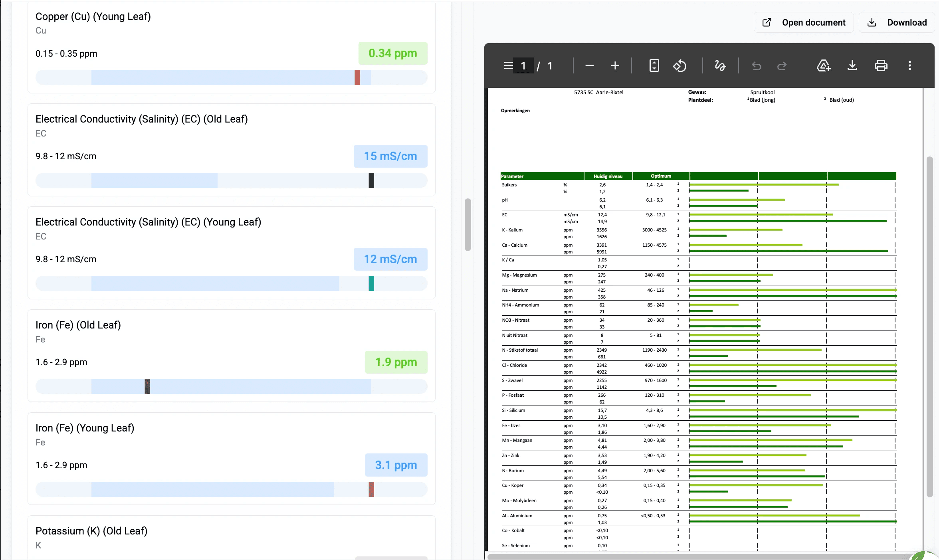Click the Huidig niveau column header
The width and height of the screenshot is (939, 560).
point(608,176)
